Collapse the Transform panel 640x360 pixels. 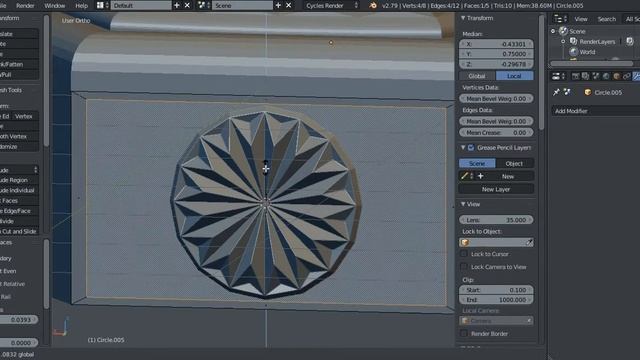(x=463, y=18)
